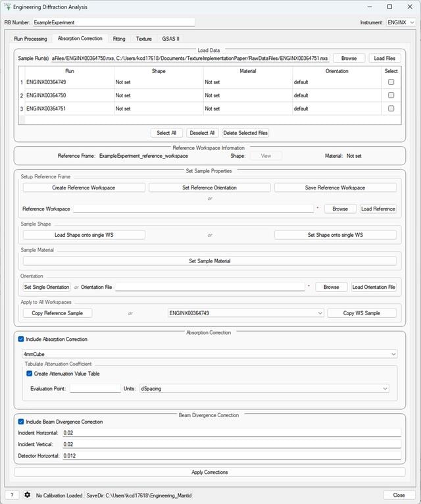Click Browse next to Orientation File field
The image size is (421, 504).
pos(332,287)
